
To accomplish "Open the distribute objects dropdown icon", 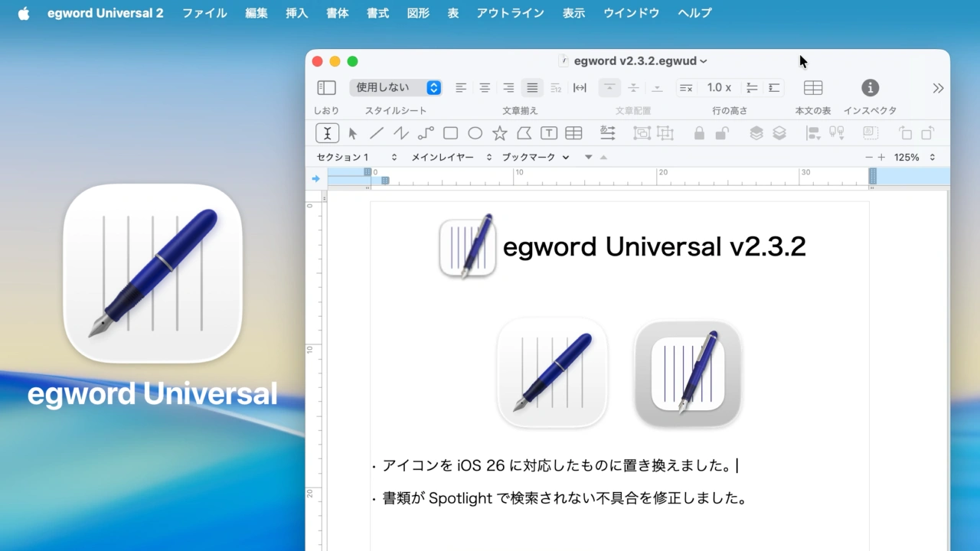I will pos(837,133).
